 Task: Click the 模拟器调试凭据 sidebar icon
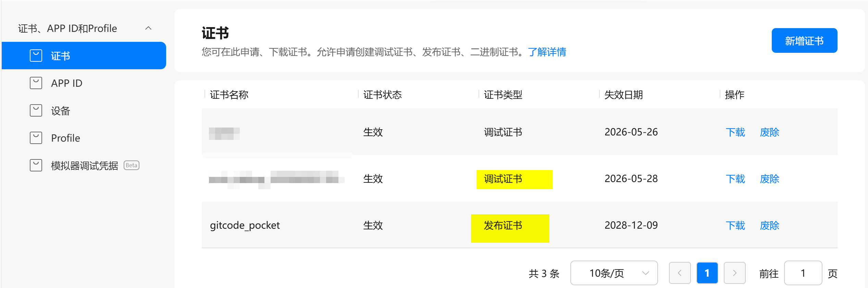click(36, 165)
